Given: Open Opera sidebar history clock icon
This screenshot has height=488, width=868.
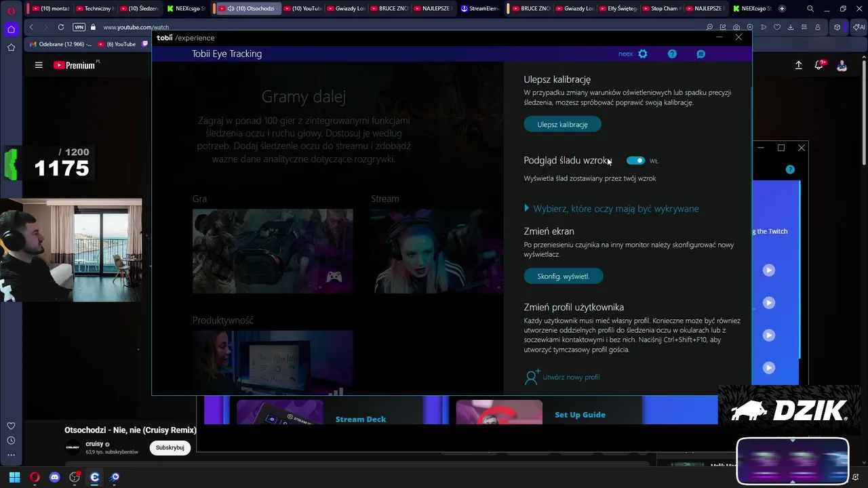Looking at the screenshot, I should click(x=11, y=441).
